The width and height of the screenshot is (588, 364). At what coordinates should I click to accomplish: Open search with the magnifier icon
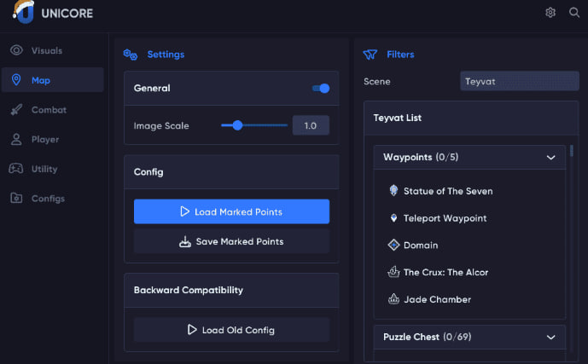click(574, 13)
